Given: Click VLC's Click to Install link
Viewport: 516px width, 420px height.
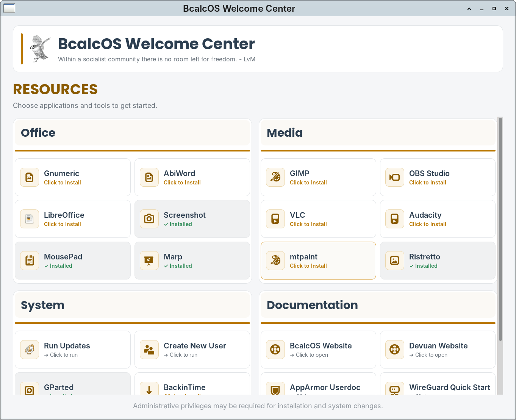Looking at the screenshot, I should point(308,224).
